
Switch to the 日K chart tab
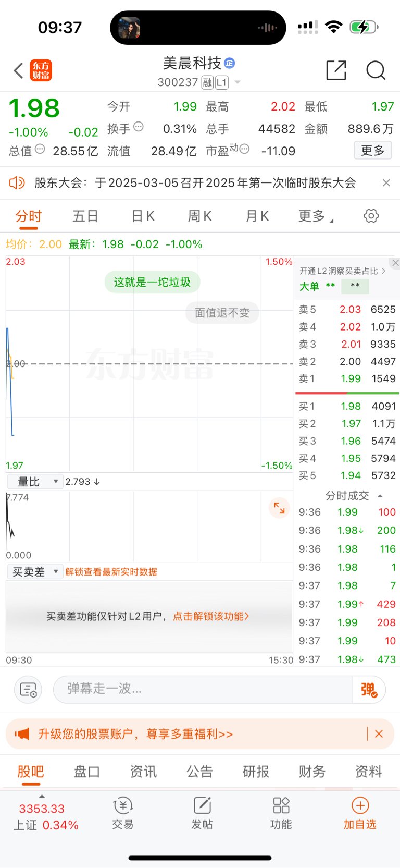(x=143, y=216)
